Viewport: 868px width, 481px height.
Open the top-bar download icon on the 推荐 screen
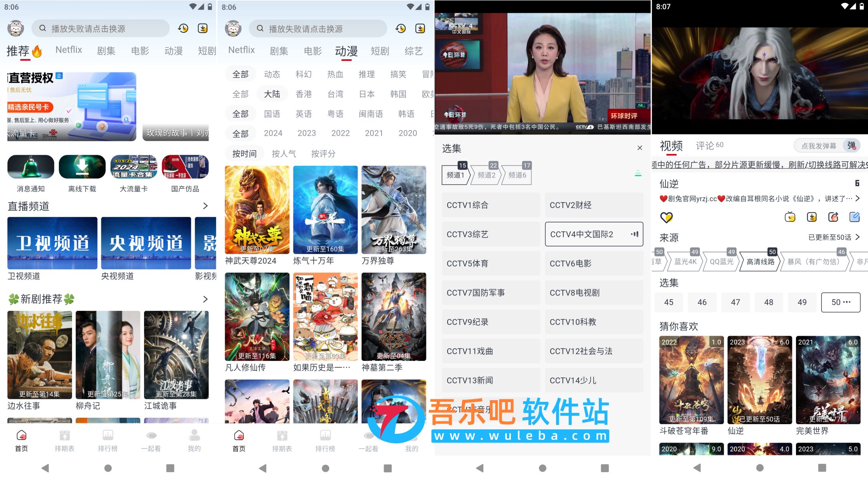pos(203,28)
